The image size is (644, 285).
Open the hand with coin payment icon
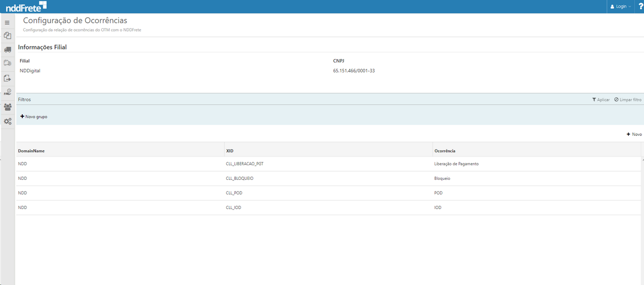click(x=7, y=92)
